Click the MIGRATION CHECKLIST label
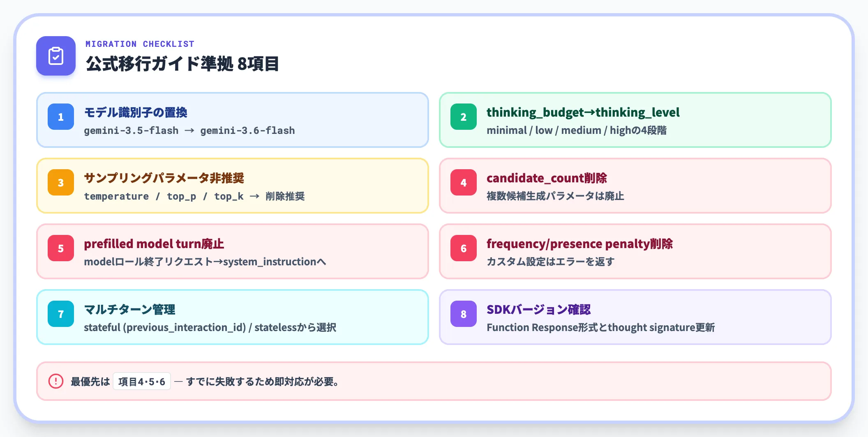868x437 pixels. 140,44
